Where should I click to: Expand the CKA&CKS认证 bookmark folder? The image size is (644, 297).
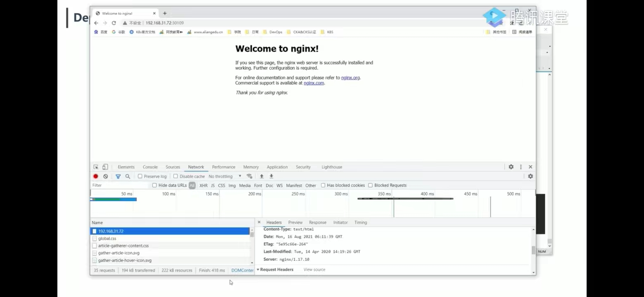point(301,32)
